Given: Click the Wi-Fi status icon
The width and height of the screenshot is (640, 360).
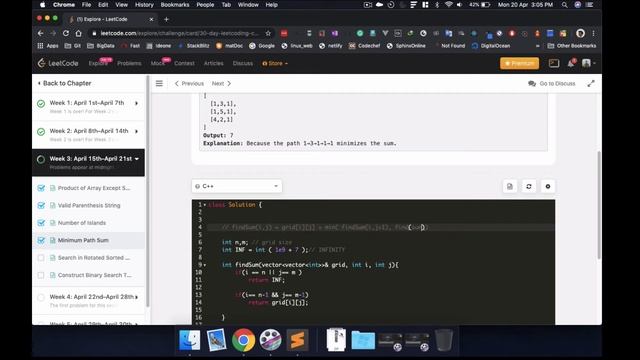Looking at the screenshot, I should click(448, 5).
